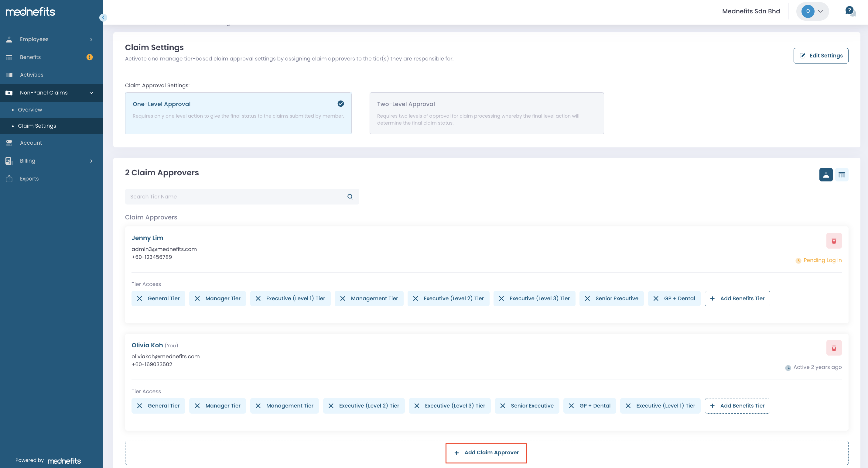Open Overview under Non-Panel Claims

click(x=30, y=110)
